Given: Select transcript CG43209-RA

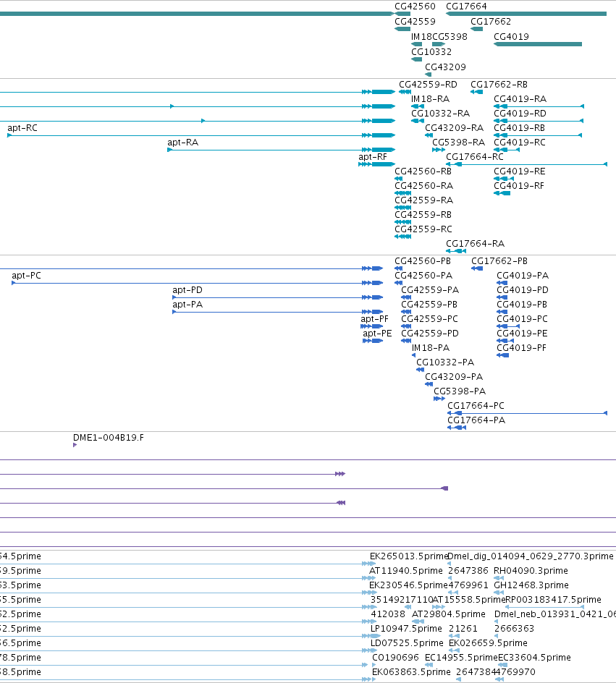Looking at the screenshot, I should pos(454,127).
